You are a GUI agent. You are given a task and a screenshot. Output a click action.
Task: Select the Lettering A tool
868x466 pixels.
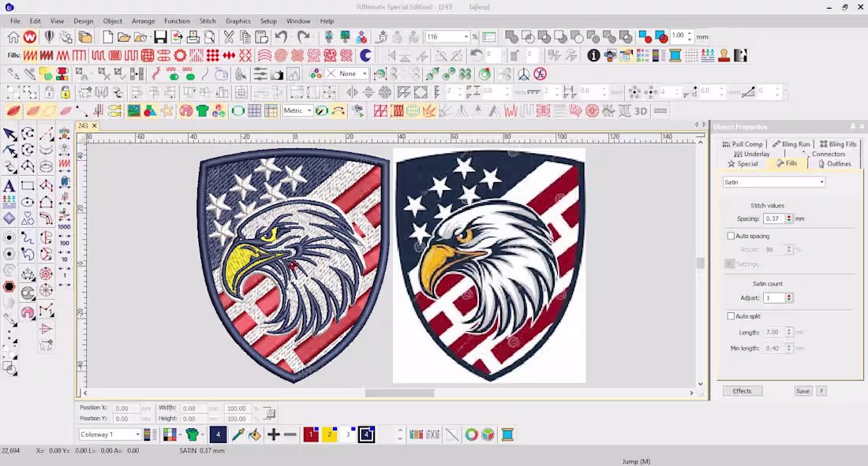[9, 186]
